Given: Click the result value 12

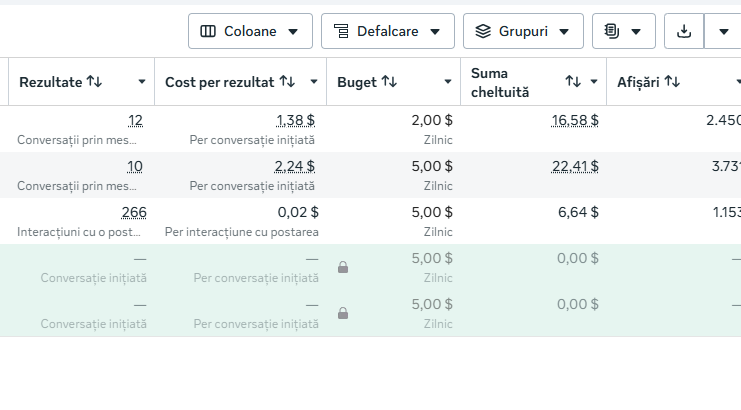Looking at the screenshot, I should (x=135, y=120).
